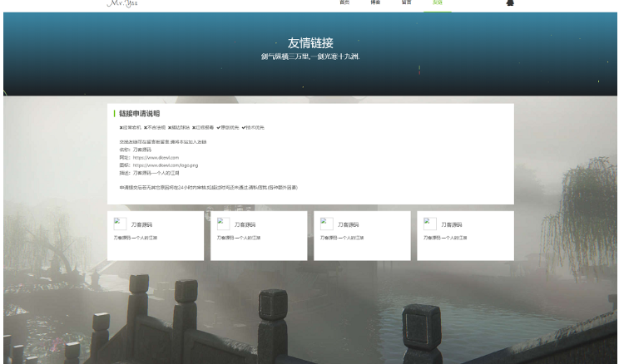This screenshot has height=364, width=619.
Task: Click the 友情链接 banner title
Action: (310, 42)
